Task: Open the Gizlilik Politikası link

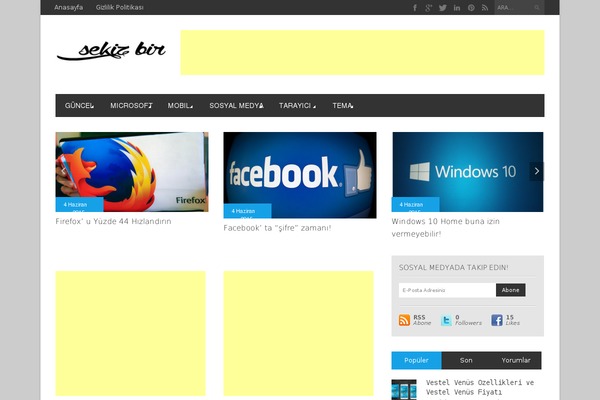Action: (x=120, y=7)
